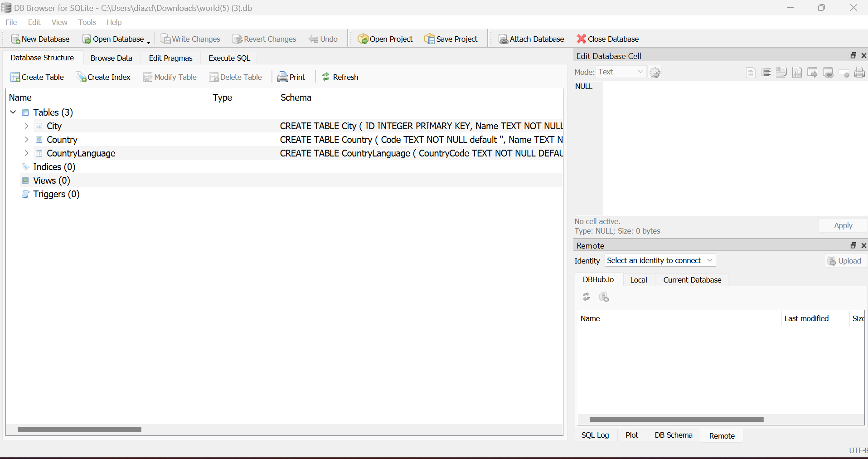This screenshot has width=868, height=459.
Task: Open the Modify Table tool
Action: click(x=169, y=77)
